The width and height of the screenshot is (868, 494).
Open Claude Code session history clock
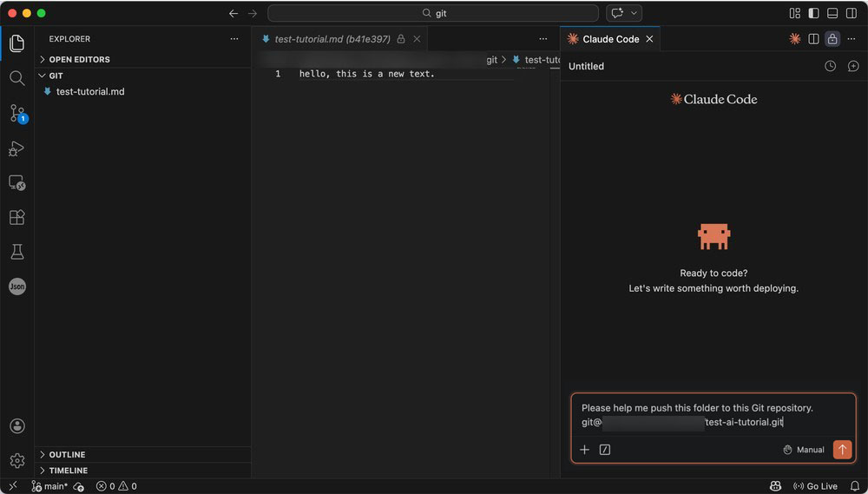click(x=830, y=66)
